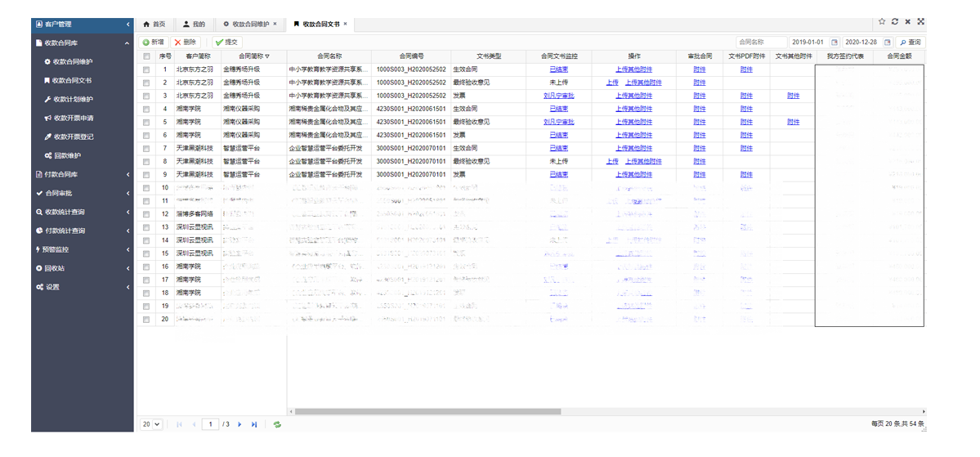980x457 pixels.
Task: Click the 删除 delete button
Action: coord(186,42)
